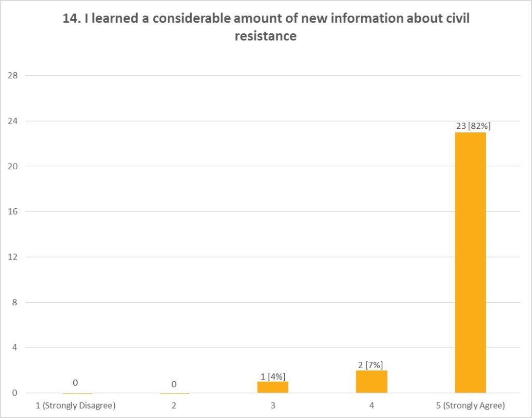Click the vertical axis value 28

[12, 76]
